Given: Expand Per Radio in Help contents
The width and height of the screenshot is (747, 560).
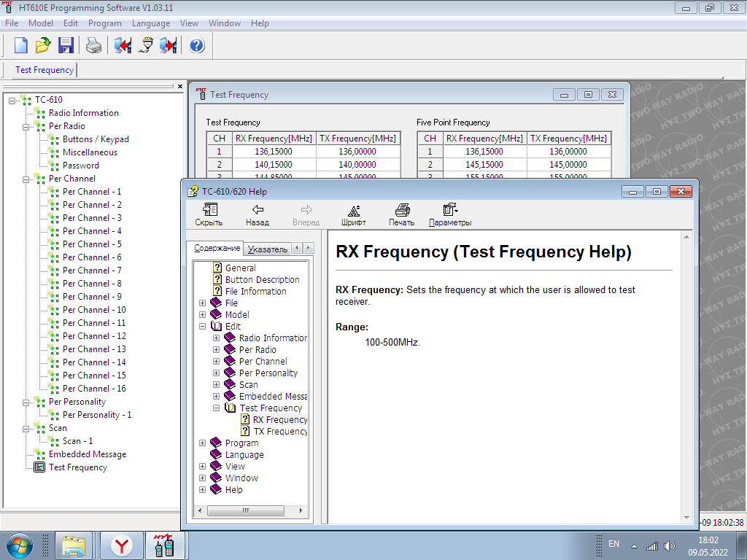Looking at the screenshot, I should point(216,349).
